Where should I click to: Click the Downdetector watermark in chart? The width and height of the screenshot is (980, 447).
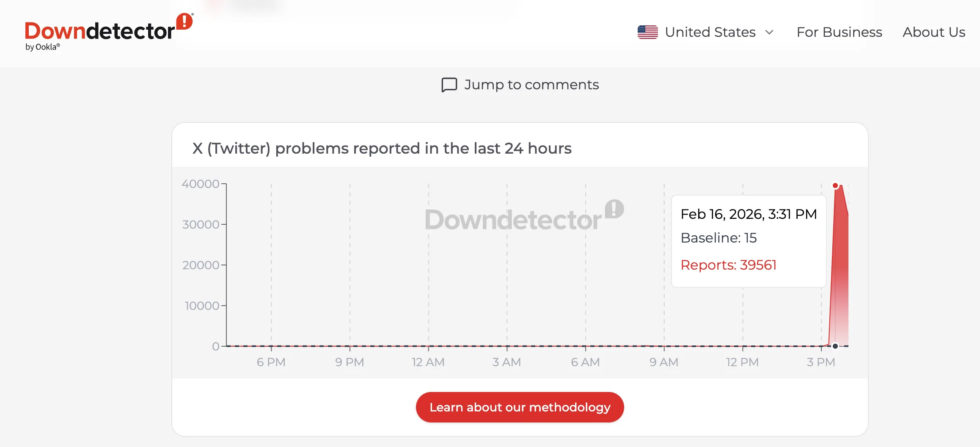coord(524,217)
